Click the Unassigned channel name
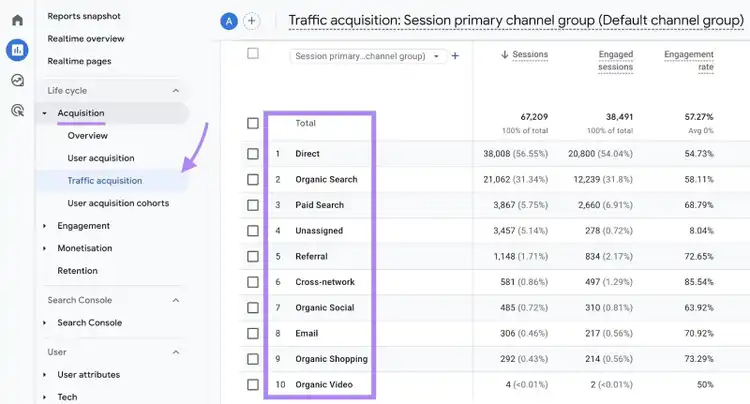Image resolution: width=750 pixels, height=404 pixels. (x=319, y=231)
